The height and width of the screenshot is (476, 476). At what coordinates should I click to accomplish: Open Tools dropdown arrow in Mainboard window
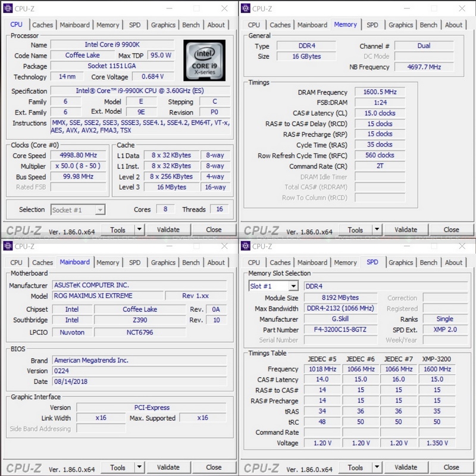click(139, 467)
